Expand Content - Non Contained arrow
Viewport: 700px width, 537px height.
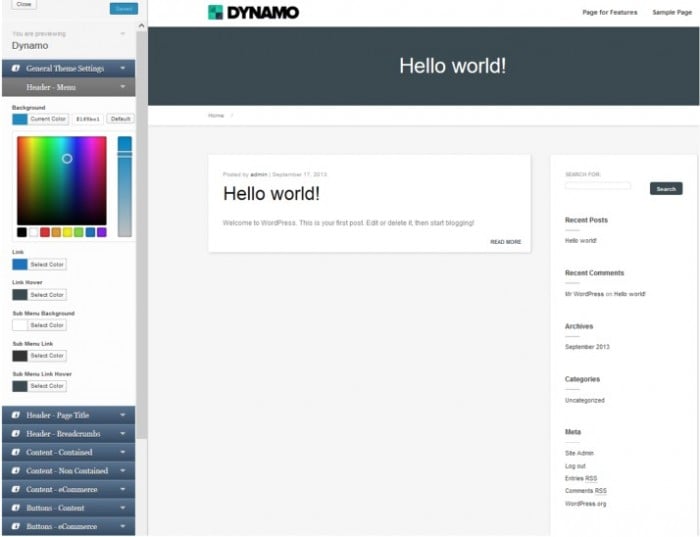[x=123, y=470]
